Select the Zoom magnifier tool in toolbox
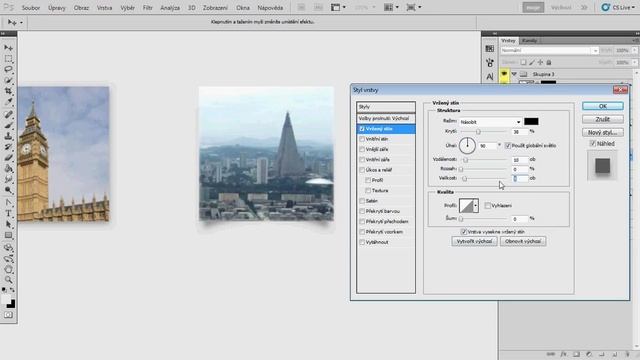The image size is (640, 360). [x=8, y=280]
